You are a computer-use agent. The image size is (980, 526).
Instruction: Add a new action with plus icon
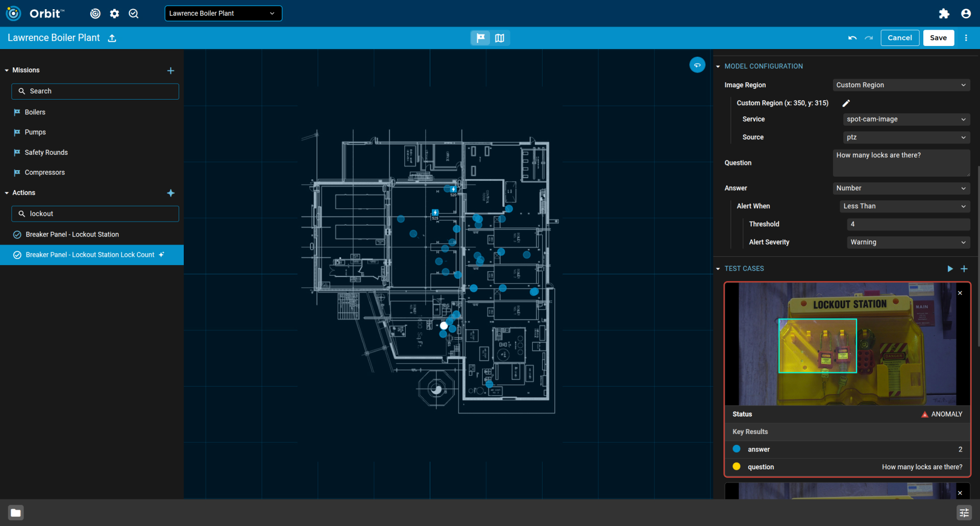point(171,193)
